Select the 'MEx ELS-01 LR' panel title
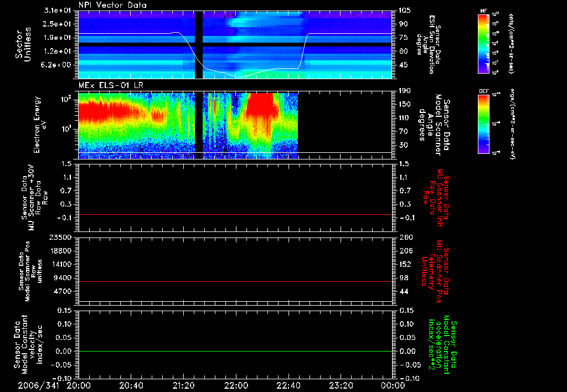 tap(111, 85)
